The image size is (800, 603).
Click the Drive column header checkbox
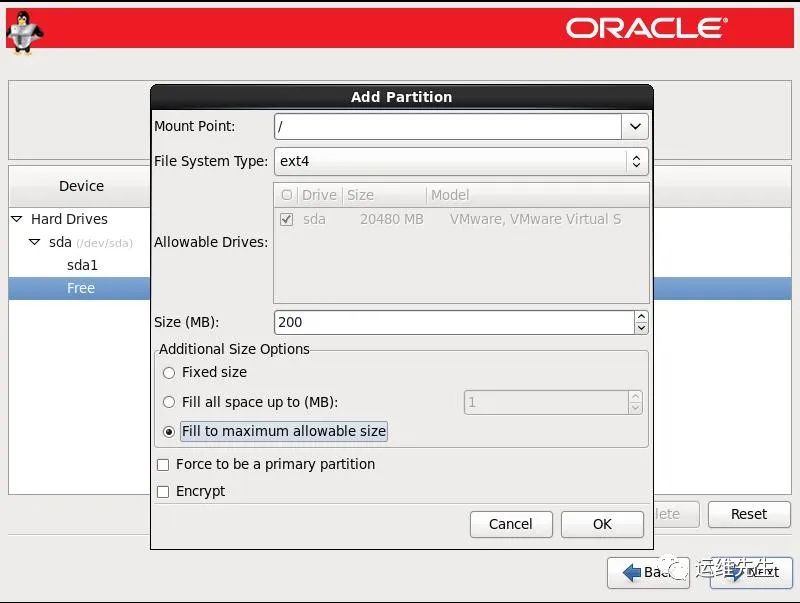click(x=287, y=195)
